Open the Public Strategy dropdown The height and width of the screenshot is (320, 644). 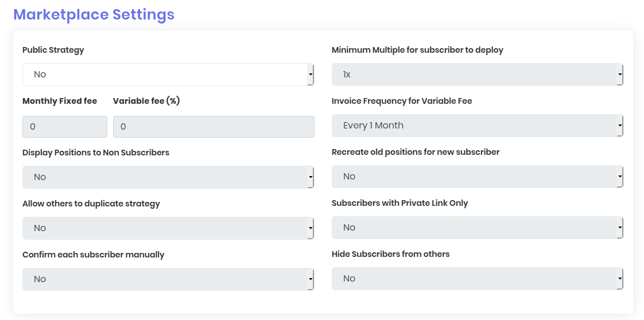tap(168, 75)
